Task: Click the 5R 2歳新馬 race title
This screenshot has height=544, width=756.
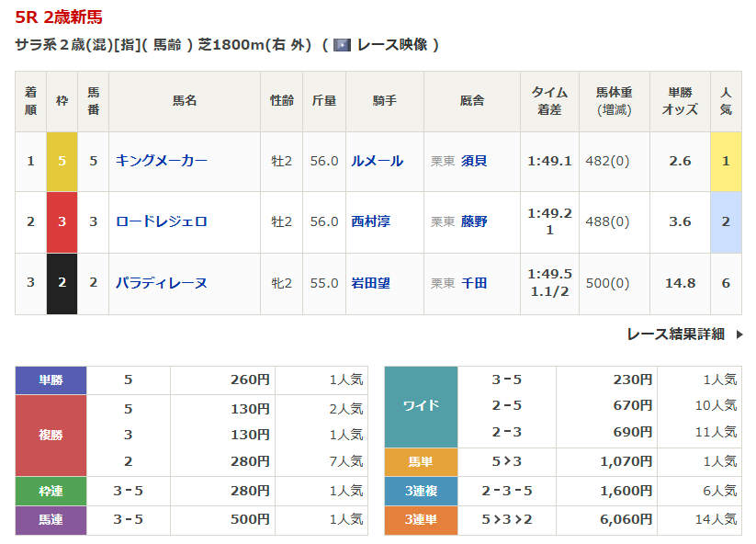Action: [x=59, y=17]
